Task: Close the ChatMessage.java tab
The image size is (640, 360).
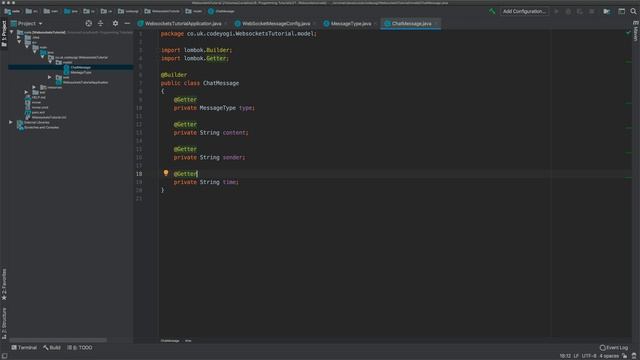Action: click(x=436, y=24)
